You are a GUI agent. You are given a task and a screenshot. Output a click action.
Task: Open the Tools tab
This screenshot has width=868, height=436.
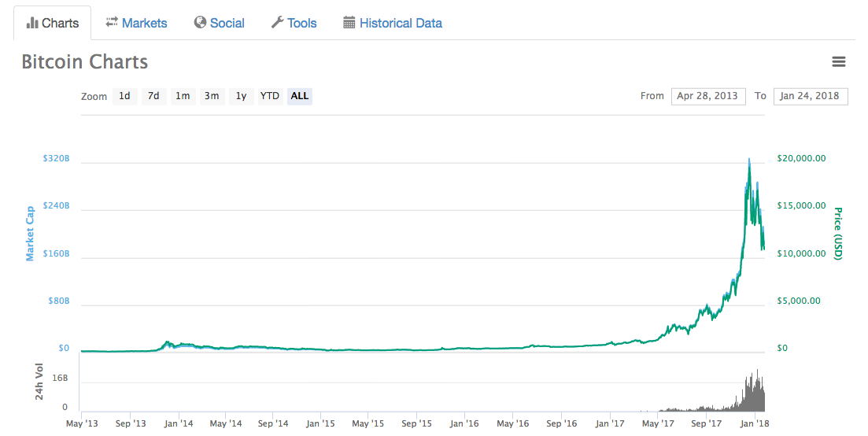(x=294, y=23)
